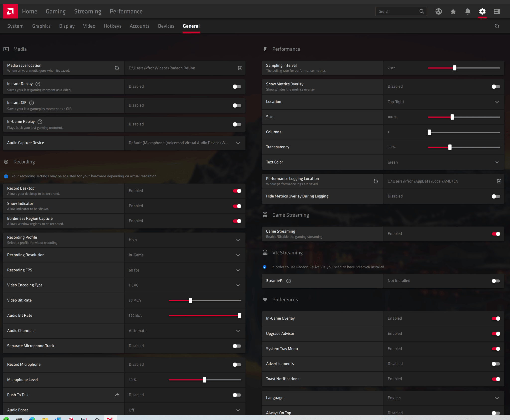Expand the Recording Profile dropdown
This screenshot has height=420, width=510.
coord(238,240)
